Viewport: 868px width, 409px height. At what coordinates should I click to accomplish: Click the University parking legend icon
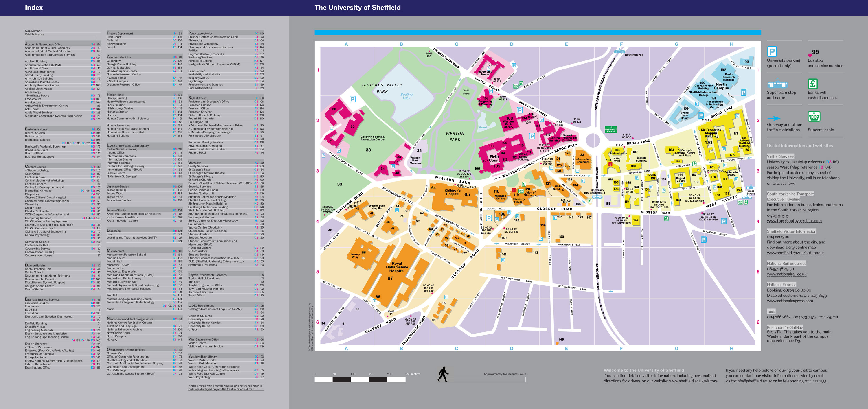tap(772, 51)
